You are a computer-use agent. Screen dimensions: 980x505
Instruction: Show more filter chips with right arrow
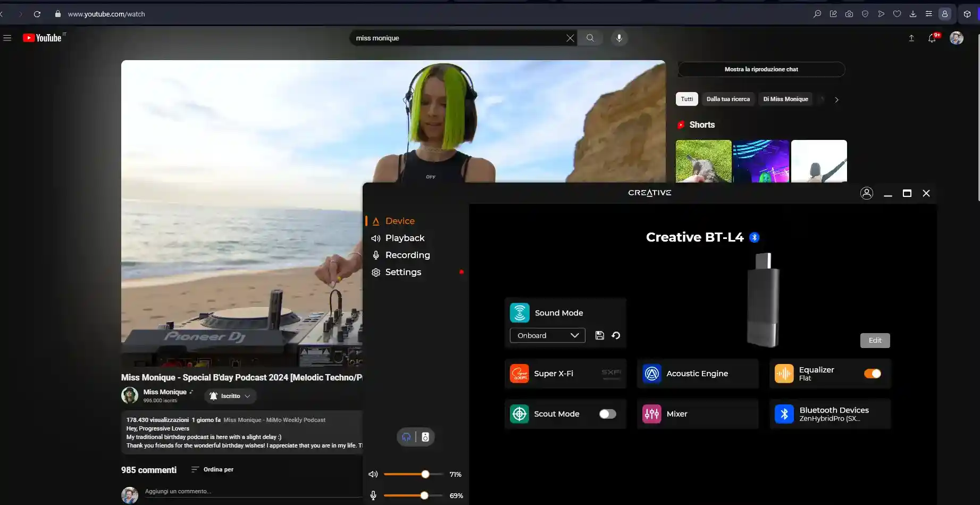pyautogui.click(x=836, y=100)
